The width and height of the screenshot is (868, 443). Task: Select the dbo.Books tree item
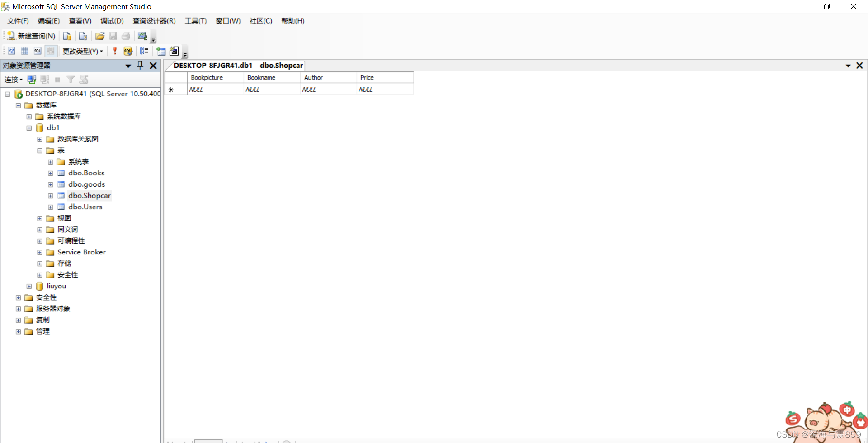(86, 173)
